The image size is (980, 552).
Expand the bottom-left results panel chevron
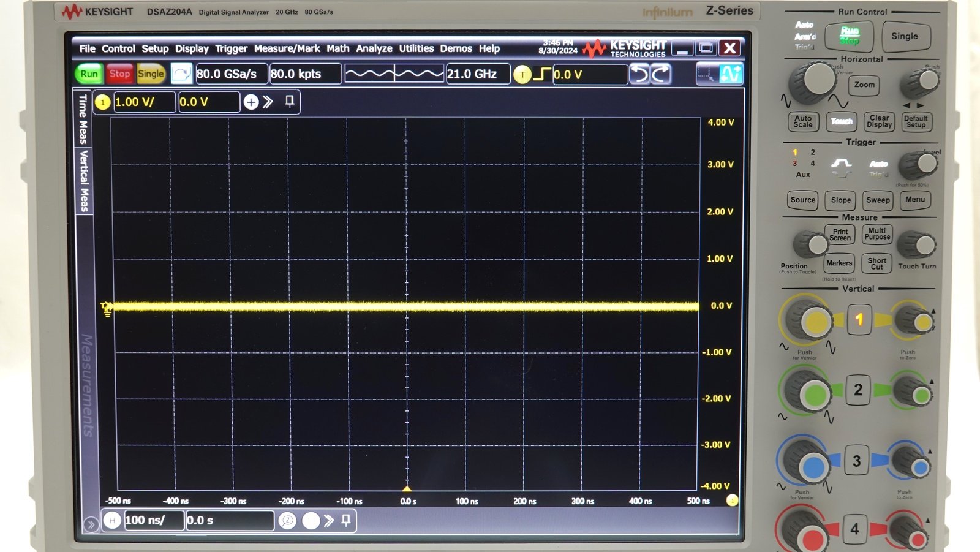click(91, 524)
